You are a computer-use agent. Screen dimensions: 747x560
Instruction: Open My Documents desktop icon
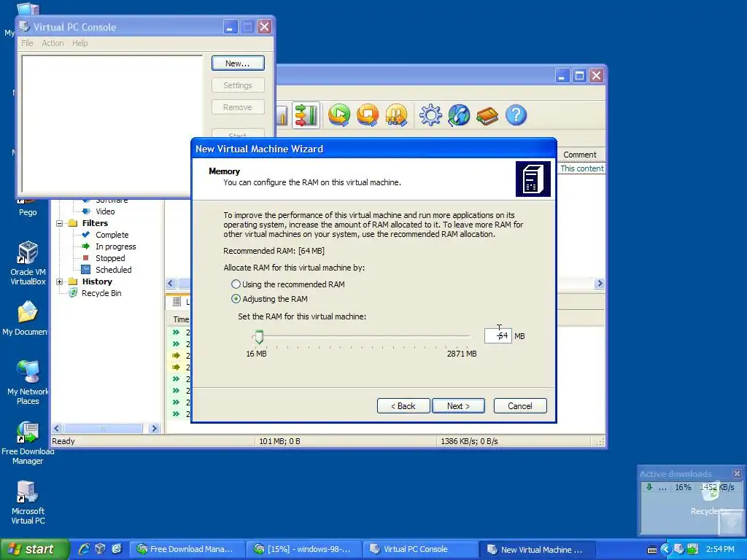[25, 318]
